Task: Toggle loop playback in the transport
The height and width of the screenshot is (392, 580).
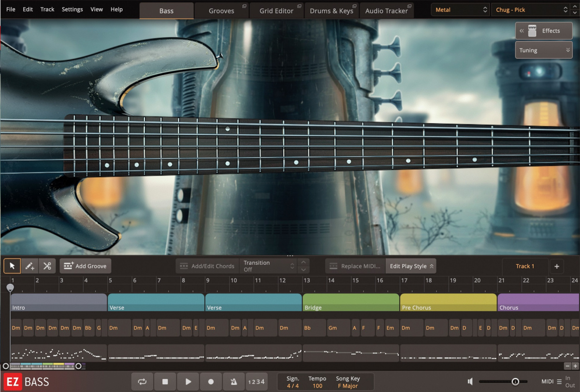Action: coord(142,381)
